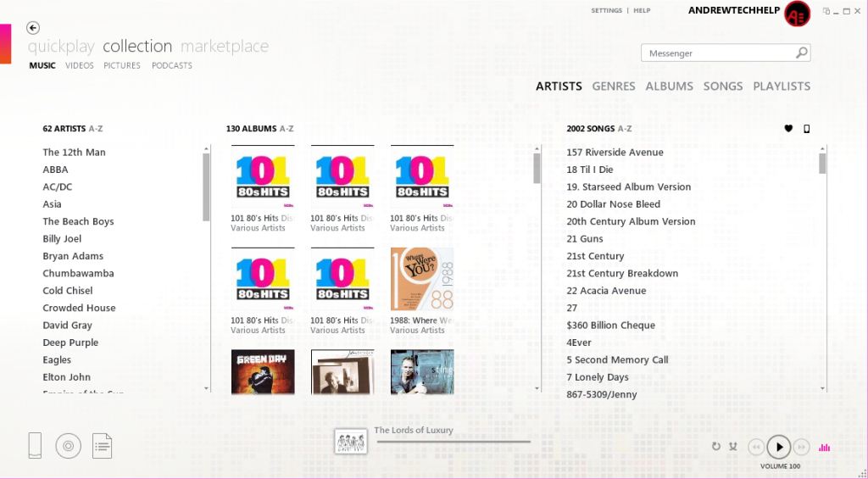Select artist Elton John
The image size is (868, 479).
66,377
